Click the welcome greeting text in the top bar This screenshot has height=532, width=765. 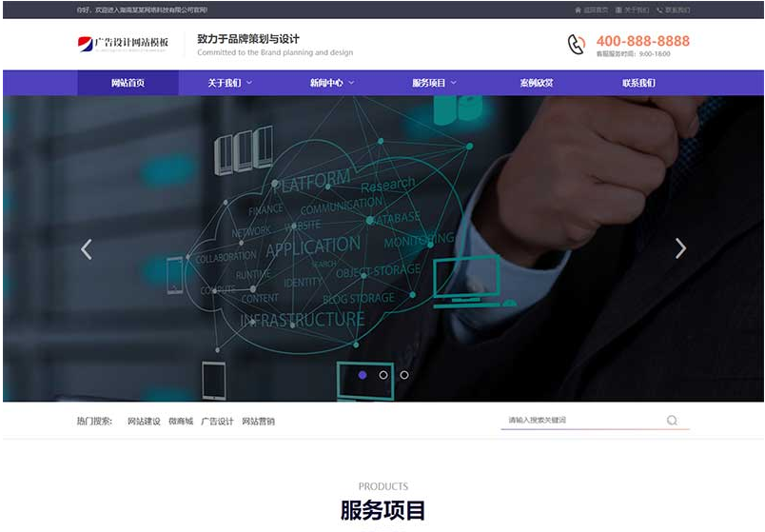[142, 10]
